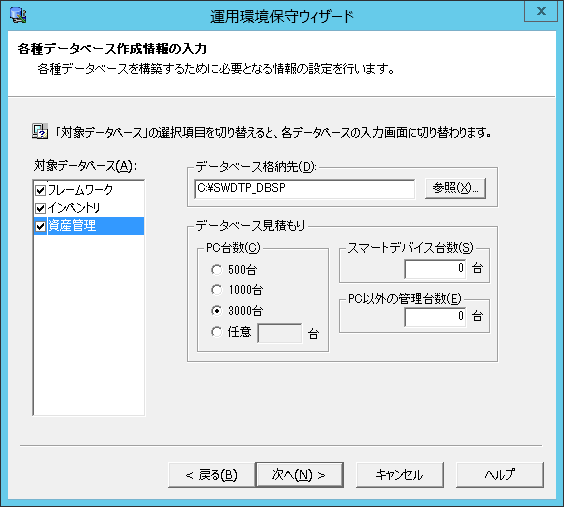This screenshot has width=564, height=507.
Task: Click the 任意 custom count input box
Action: tap(280, 333)
